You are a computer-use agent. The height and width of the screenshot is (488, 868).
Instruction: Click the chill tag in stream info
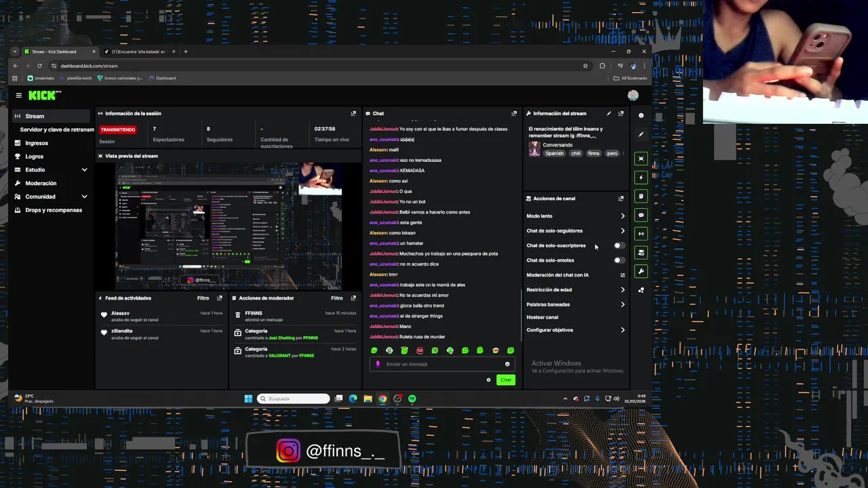576,153
